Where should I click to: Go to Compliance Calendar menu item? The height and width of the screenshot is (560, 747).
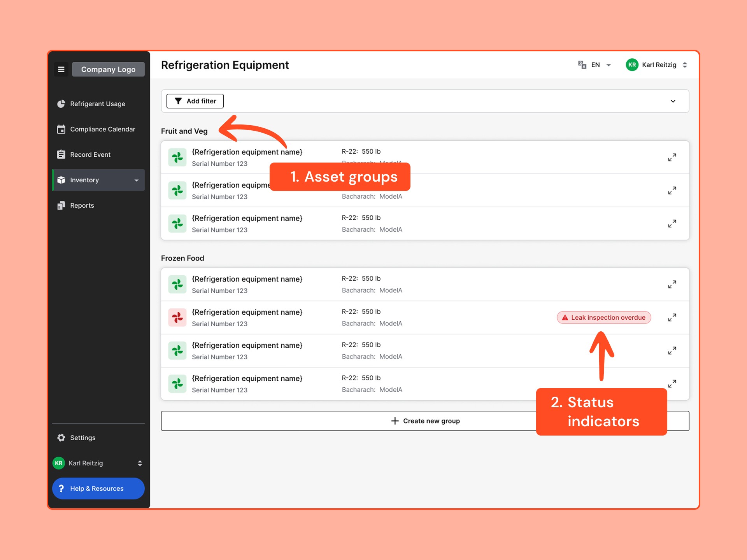[x=103, y=129]
